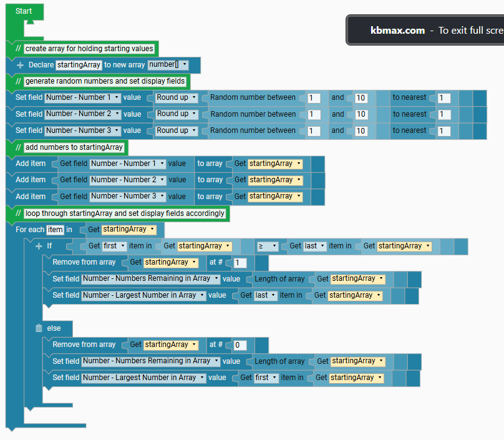Open Largest Number in Array dropdown in If branch
The height and width of the screenshot is (440, 504).
pyautogui.click(x=143, y=295)
